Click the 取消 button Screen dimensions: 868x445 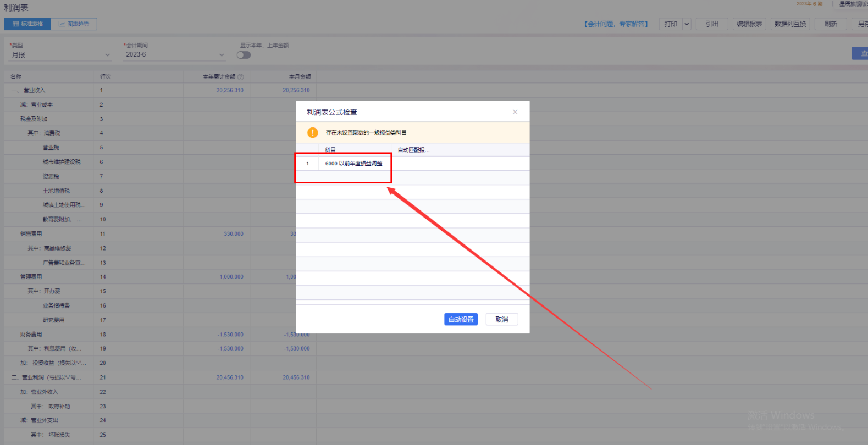(x=501, y=320)
